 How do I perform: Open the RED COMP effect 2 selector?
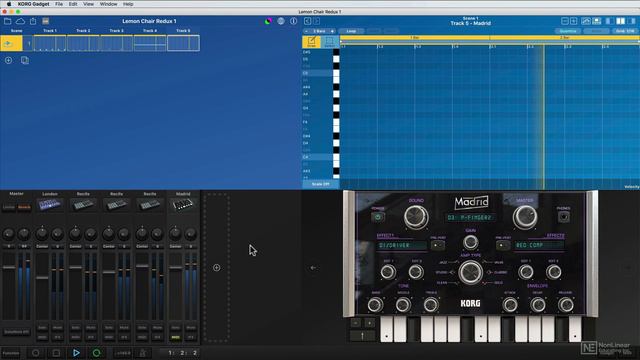pos(539,245)
